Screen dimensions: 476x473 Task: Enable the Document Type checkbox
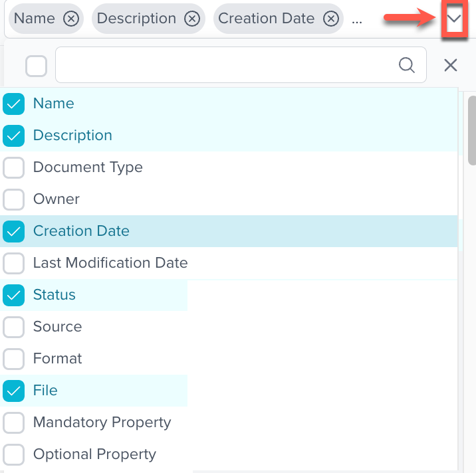point(14,167)
